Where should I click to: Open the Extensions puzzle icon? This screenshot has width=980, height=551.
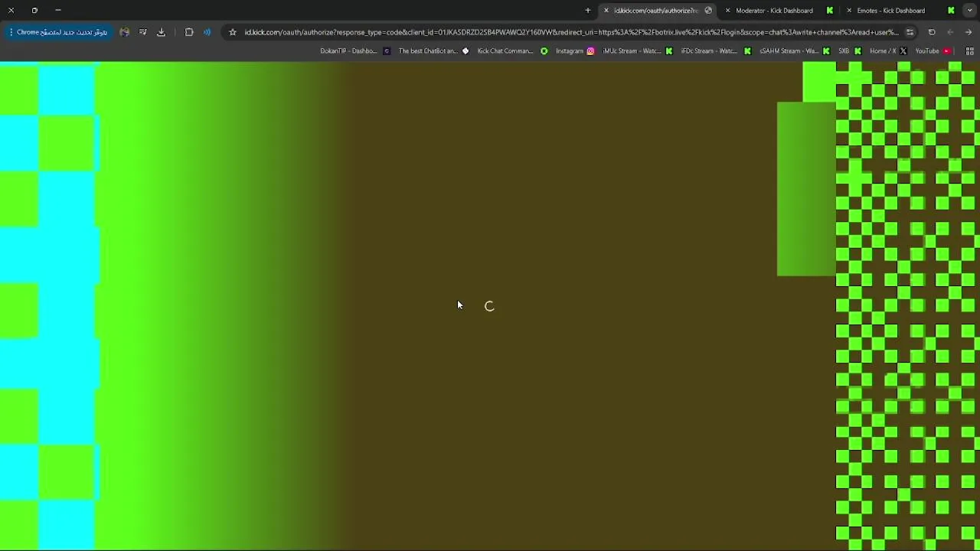click(189, 32)
